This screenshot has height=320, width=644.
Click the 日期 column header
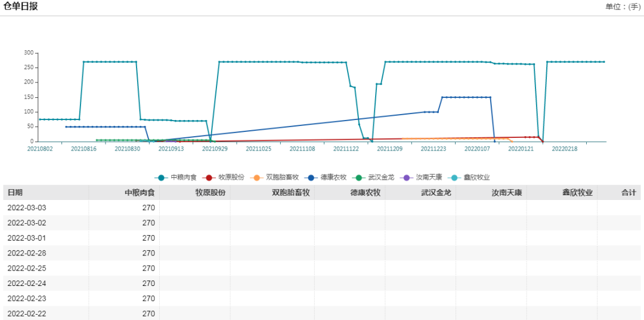[x=15, y=193]
